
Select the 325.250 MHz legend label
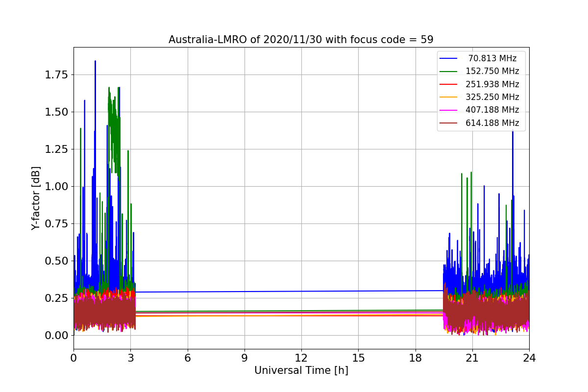pyautogui.click(x=492, y=97)
